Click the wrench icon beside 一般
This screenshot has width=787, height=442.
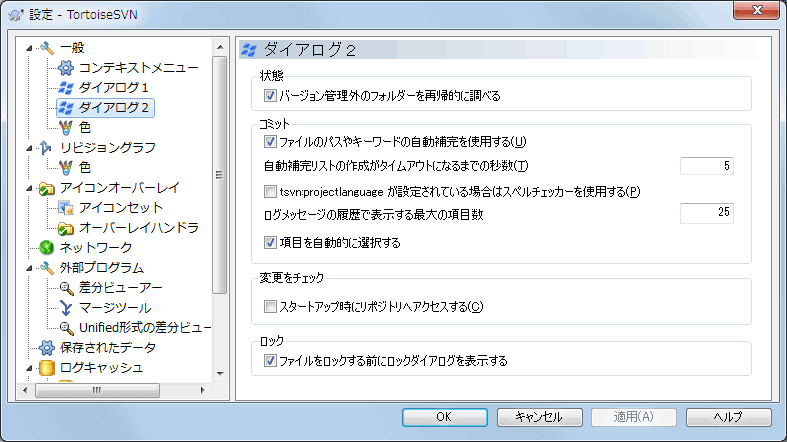(x=47, y=48)
